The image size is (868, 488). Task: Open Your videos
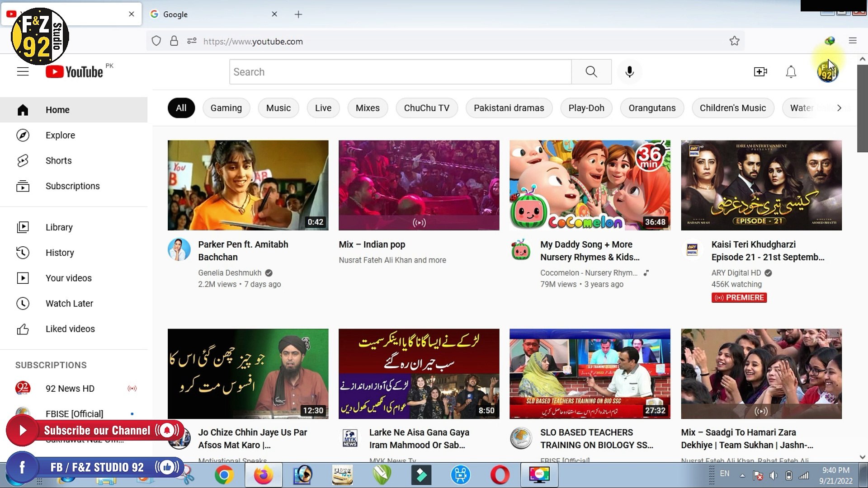(x=74, y=278)
